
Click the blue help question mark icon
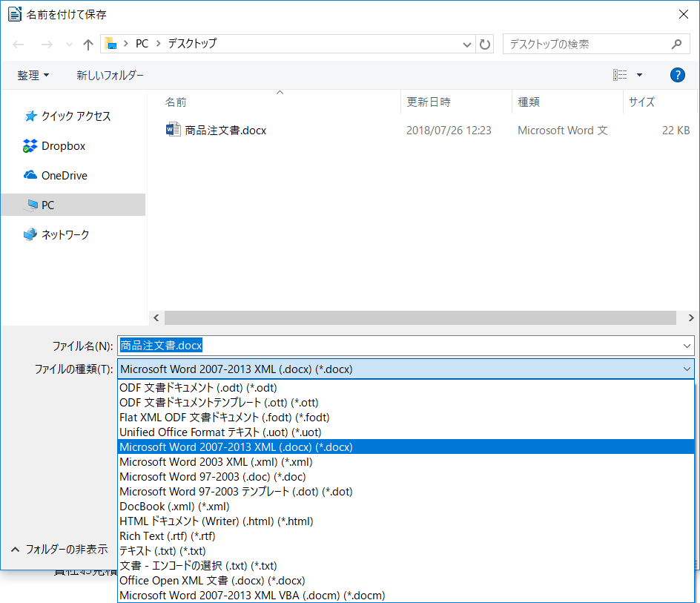(x=677, y=75)
